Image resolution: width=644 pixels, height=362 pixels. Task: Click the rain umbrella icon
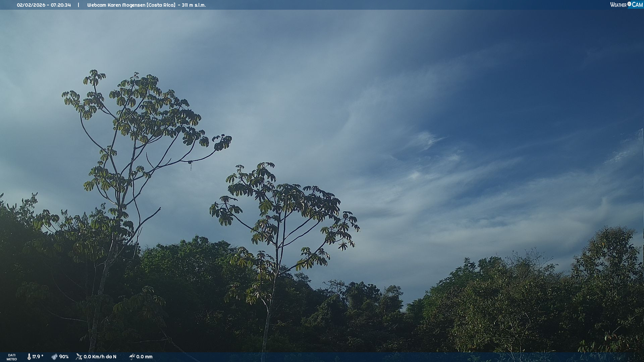[x=132, y=357]
